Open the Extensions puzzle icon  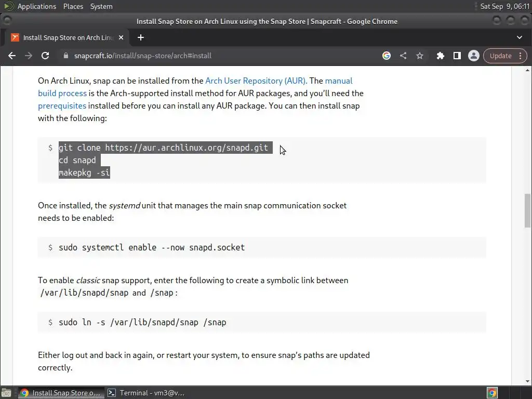[x=441, y=56]
